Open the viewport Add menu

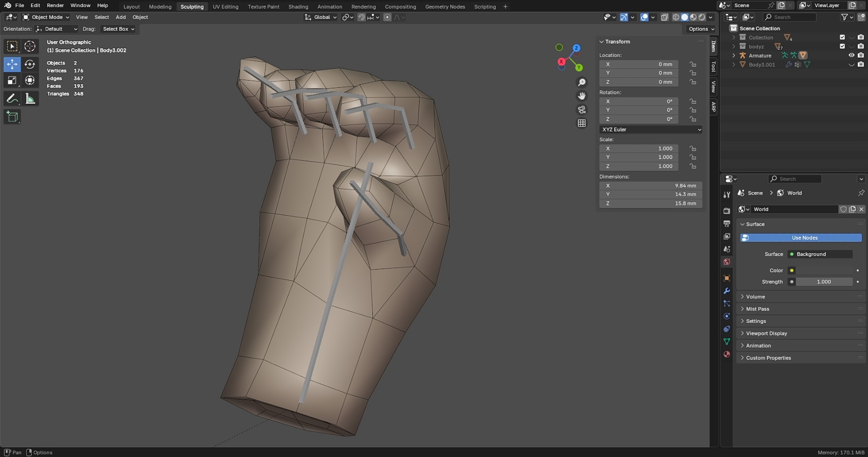click(x=121, y=17)
